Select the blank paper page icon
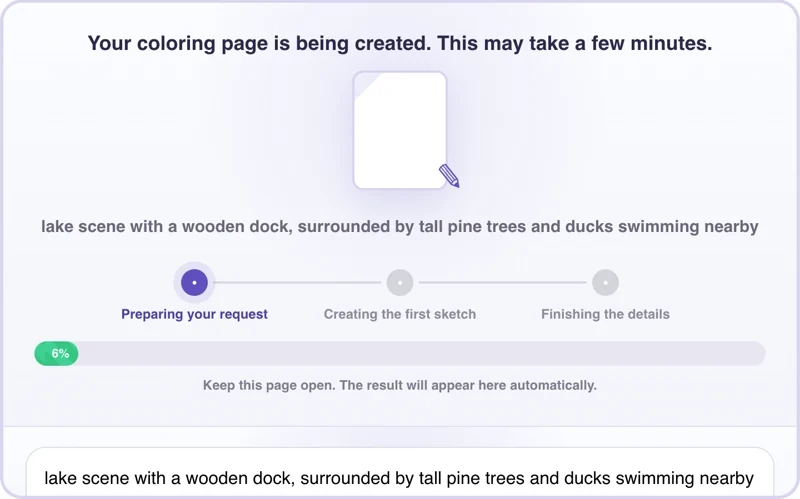Viewport: 800px width, 499px height. (x=400, y=130)
